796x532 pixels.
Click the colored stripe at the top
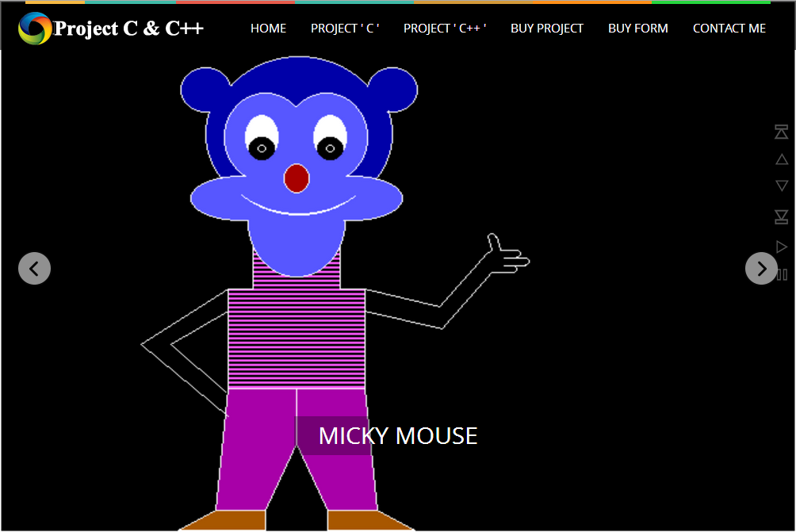[x=396, y=2]
